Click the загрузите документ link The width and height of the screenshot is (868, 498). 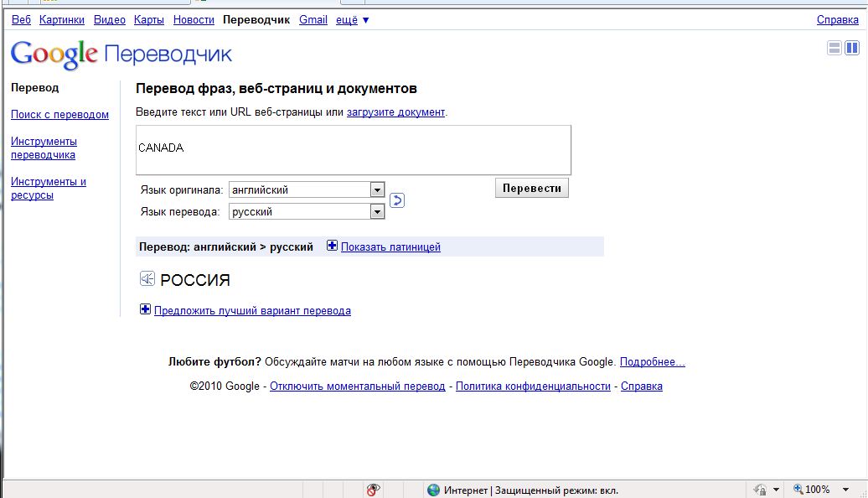coord(395,112)
